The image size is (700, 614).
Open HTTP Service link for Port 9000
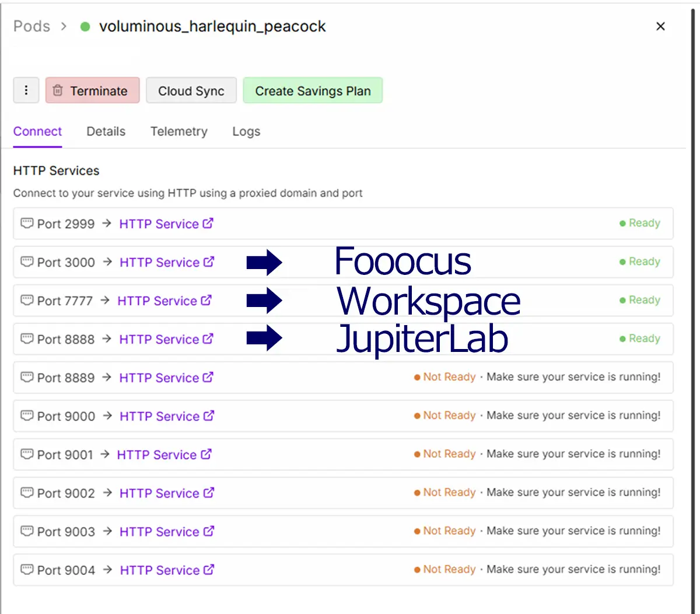click(x=159, y=416)
